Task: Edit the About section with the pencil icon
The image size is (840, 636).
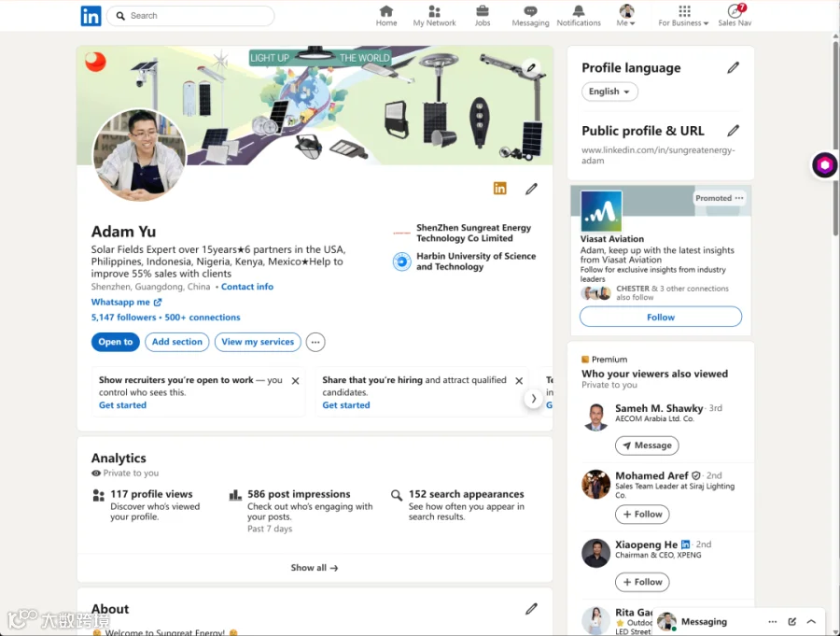Action: point(531,609)
